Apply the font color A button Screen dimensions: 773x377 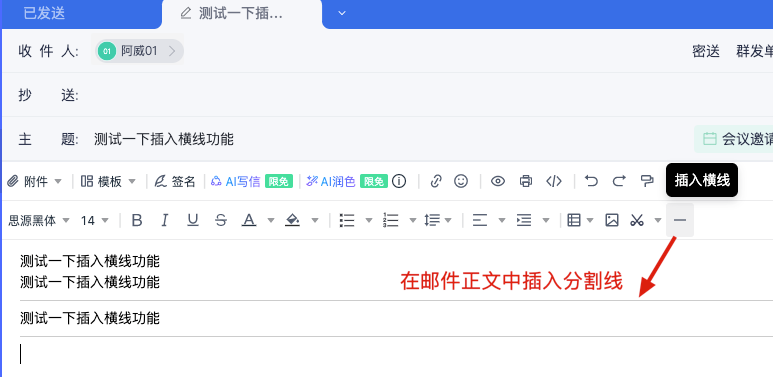[x=249, y=220]
